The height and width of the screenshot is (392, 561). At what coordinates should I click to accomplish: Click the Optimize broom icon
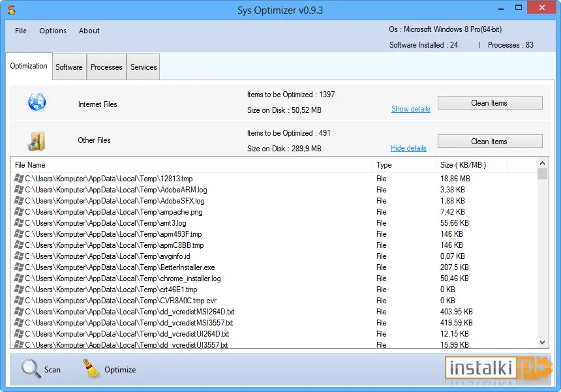pyautogui.click(x=91, y=369)
